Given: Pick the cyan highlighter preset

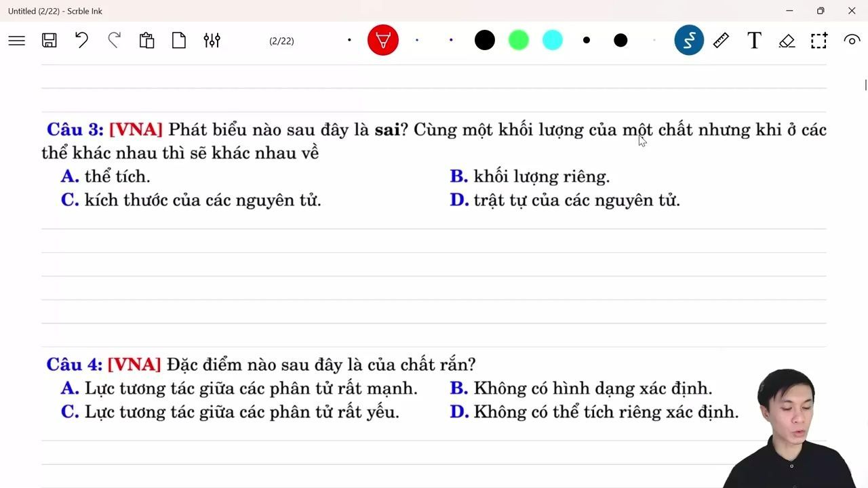Looking at the screenshot, I should pos(553,41).
